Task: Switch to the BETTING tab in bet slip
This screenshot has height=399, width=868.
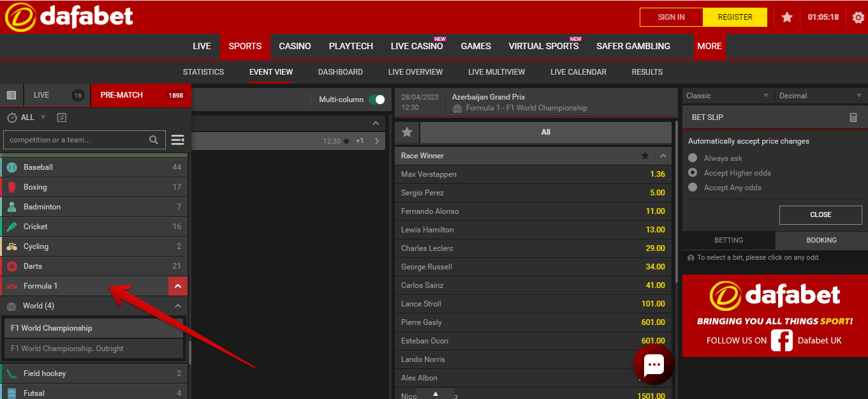Action: tap(729, 240)
